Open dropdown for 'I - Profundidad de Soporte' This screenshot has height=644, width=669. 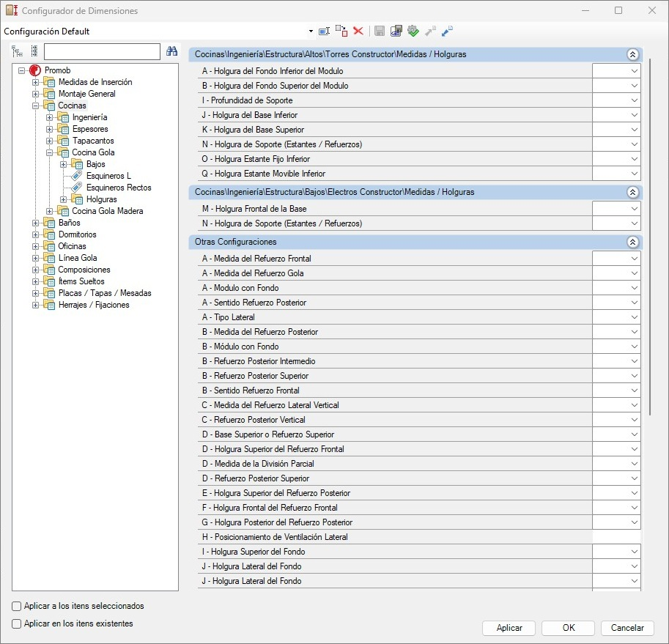click(x=634, y=100)
